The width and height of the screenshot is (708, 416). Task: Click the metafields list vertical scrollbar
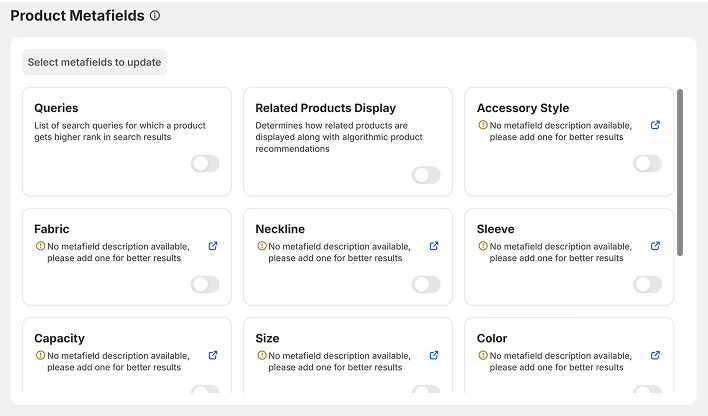point(680,170)
